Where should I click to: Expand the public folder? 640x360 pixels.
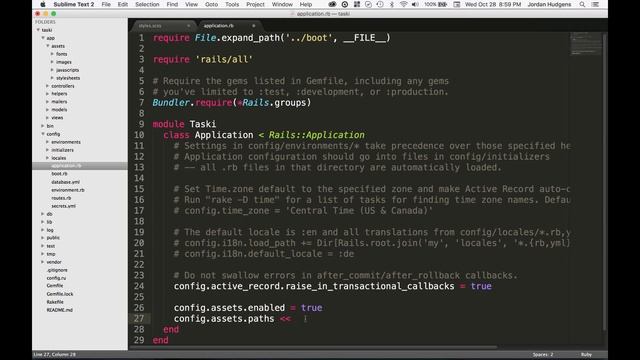pyautogui.click(x=43, y=238)
